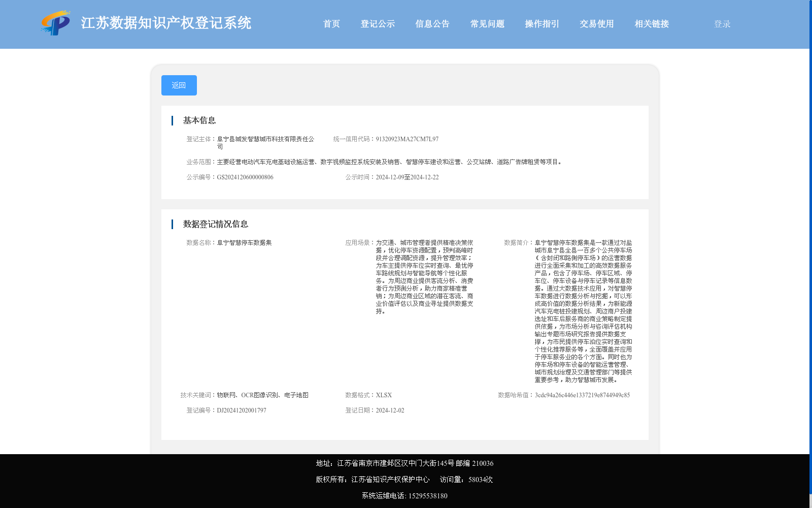
Task: Click the system logo icon in the header
Action: tap(56, 23)
